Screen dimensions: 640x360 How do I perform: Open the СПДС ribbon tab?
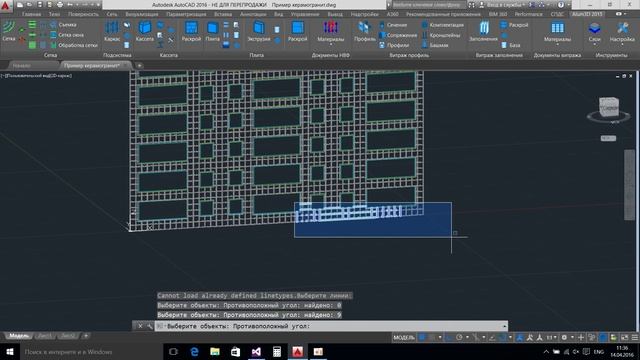(557, 14)
